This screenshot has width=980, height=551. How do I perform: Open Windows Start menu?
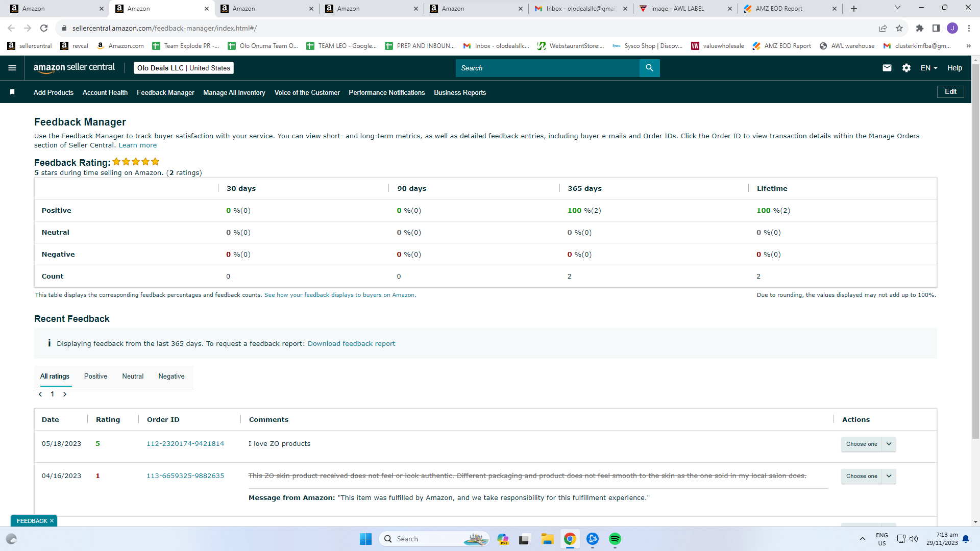[x=366, y=539]
